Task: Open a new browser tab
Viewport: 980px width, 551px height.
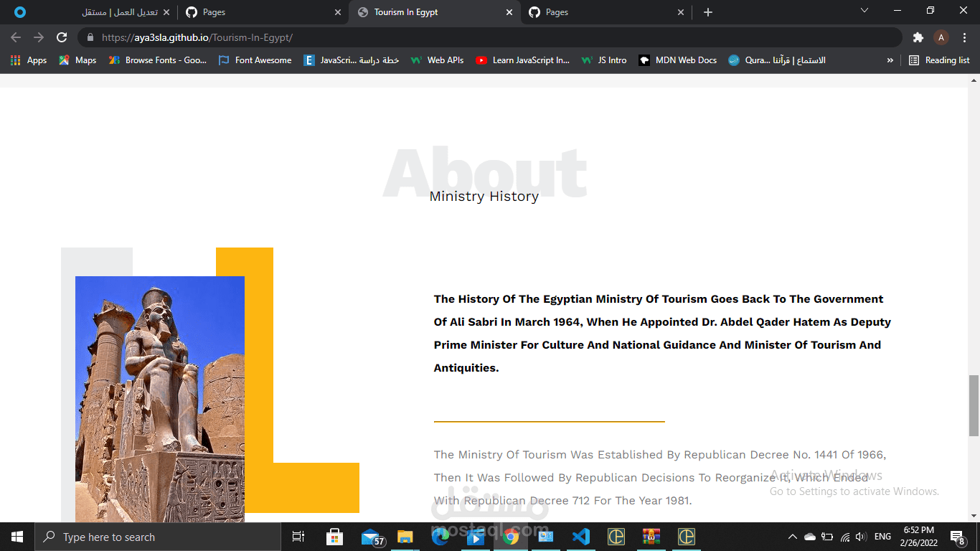Action: [x=708, y=12]
